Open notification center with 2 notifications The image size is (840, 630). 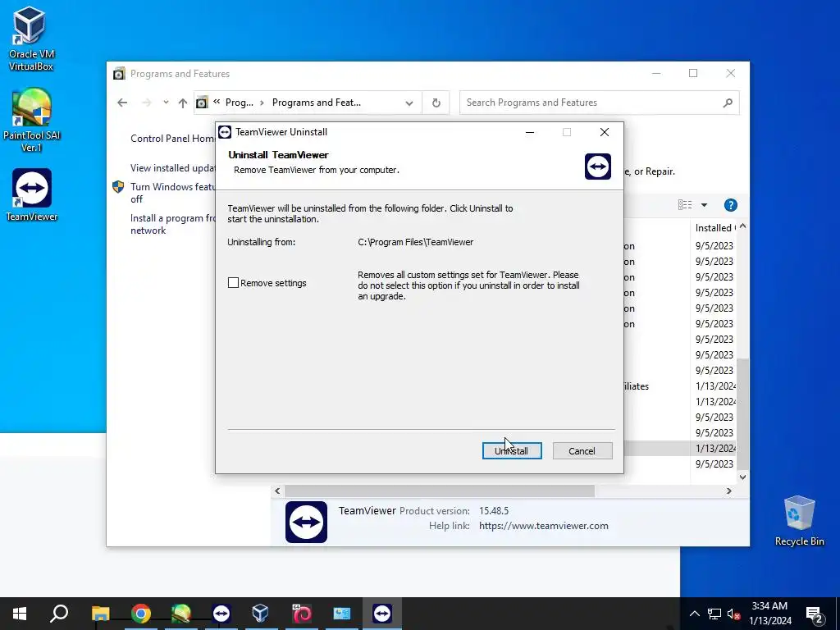point(815,614)
